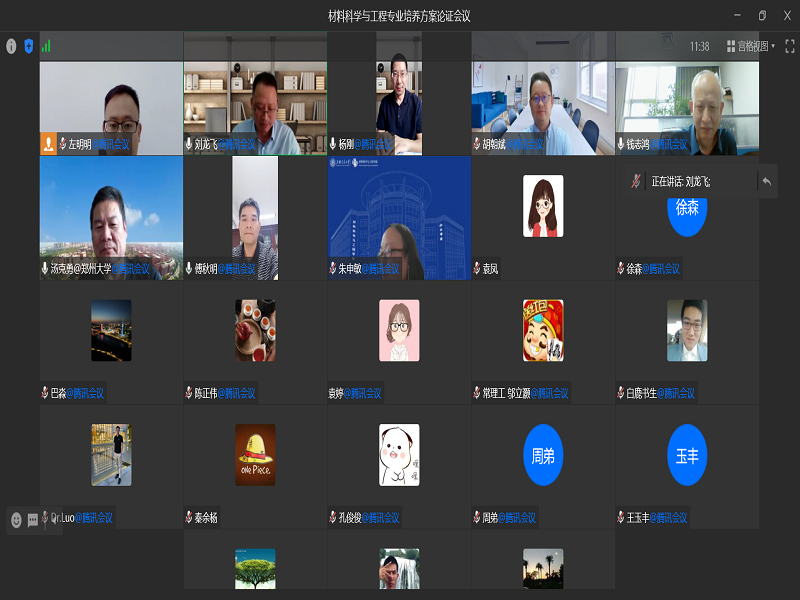Click the muted mic icon beside 陈正伟
This screenshot has width=800, height=600.
[189, 393]
